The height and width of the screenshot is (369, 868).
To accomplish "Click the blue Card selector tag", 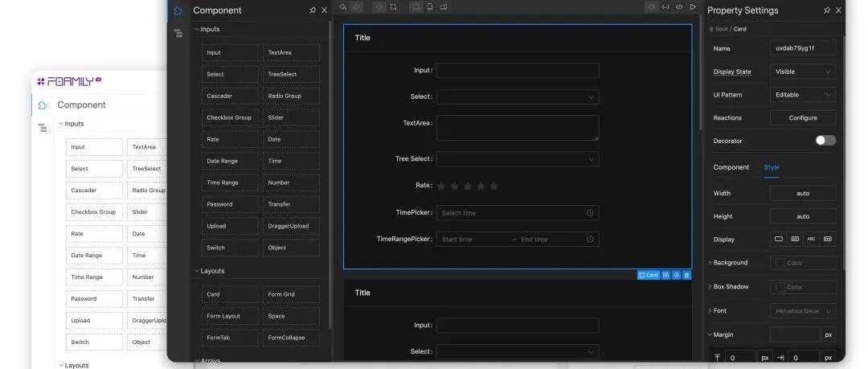I will point(649,275).
